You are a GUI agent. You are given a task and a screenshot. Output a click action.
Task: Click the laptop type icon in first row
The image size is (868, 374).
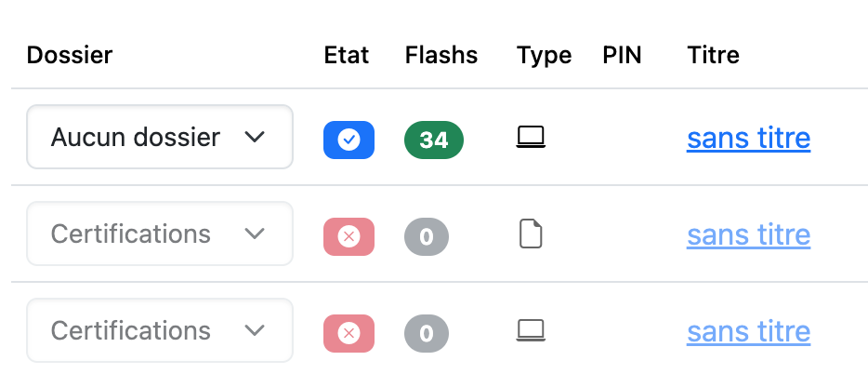coord(531,139)
